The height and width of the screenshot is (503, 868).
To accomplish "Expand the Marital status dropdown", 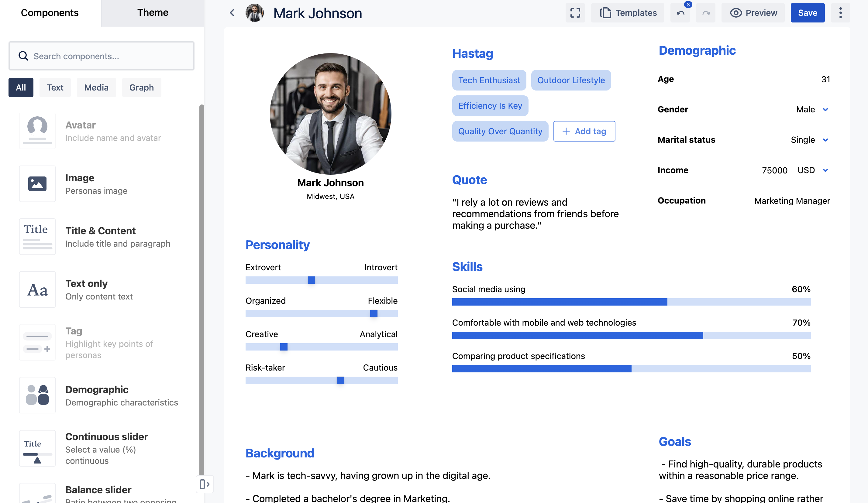I will pos(825,140).
